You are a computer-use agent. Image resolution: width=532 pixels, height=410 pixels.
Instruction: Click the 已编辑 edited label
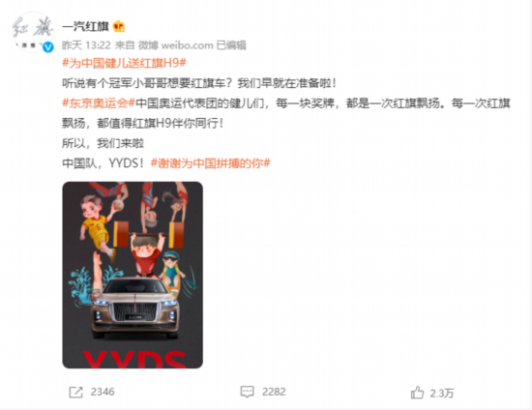pos(231,45)
